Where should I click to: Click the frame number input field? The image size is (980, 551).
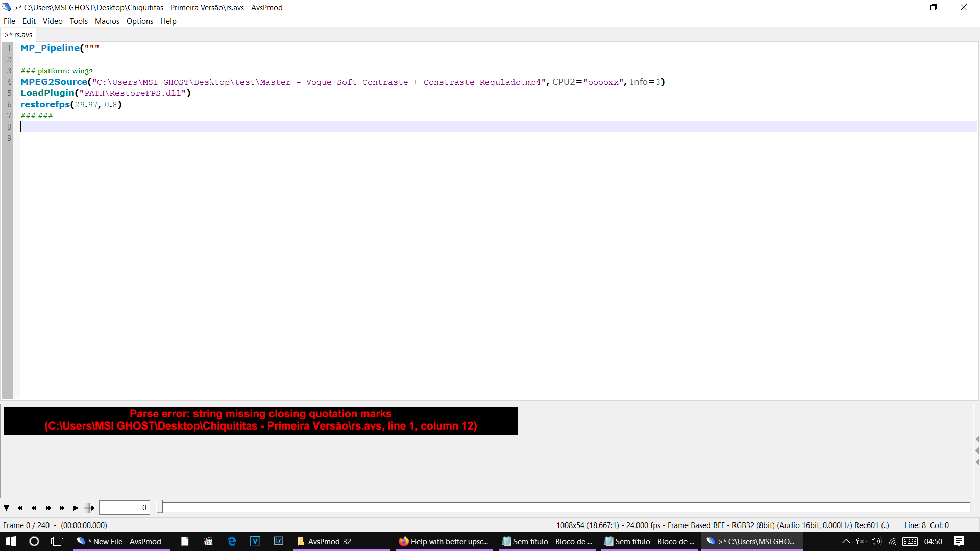click(x=124, y=508)
